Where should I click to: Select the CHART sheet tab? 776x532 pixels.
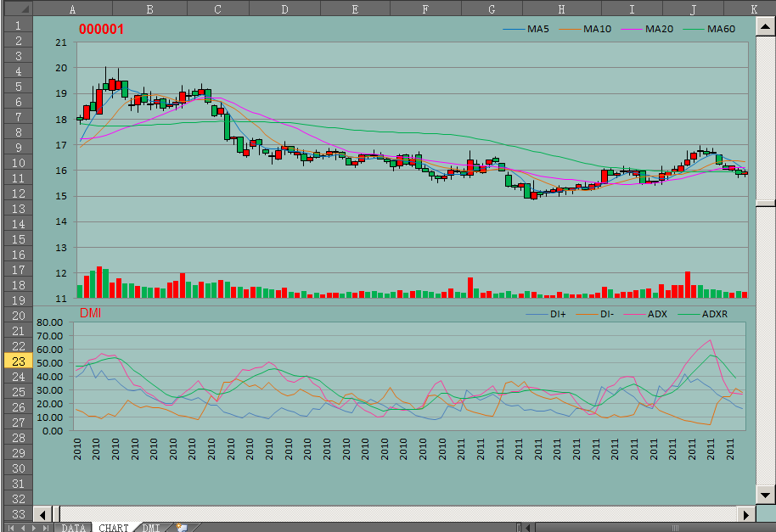pos(113,528)
